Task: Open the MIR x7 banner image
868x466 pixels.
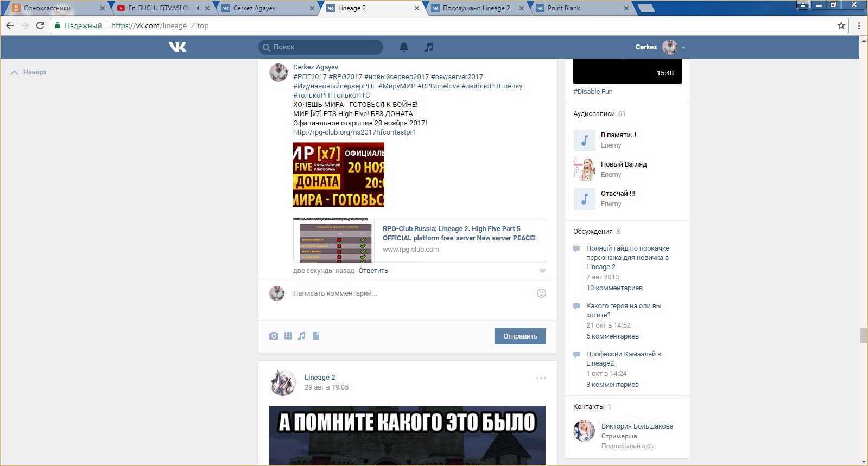Action: click(339, 175)
